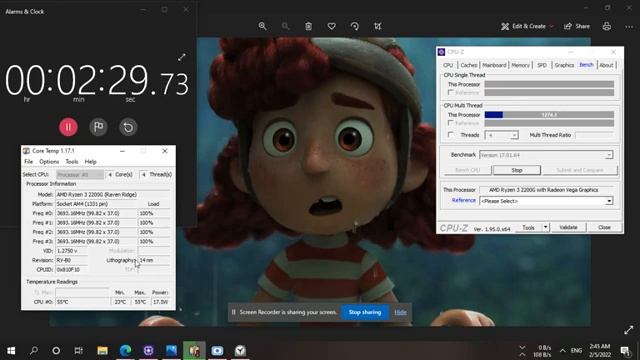The height and width of the screenshot is (360, 640).
Task: Click the Core Temp model field
Action: coord(112,195)
